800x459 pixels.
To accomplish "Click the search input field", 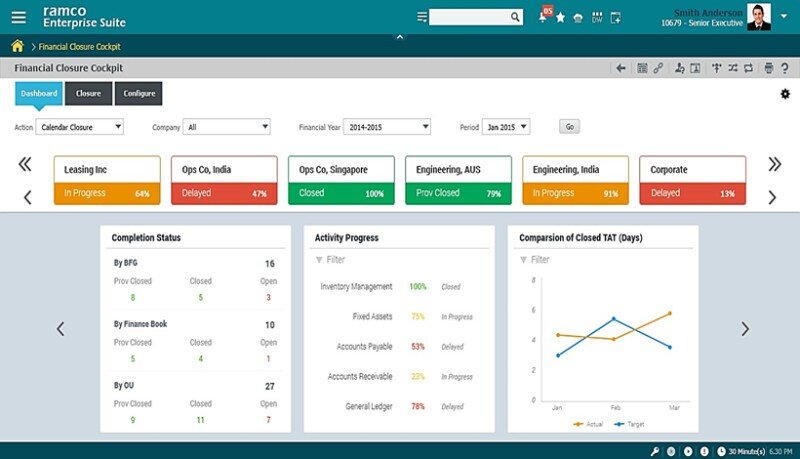I will click(469, 17).
